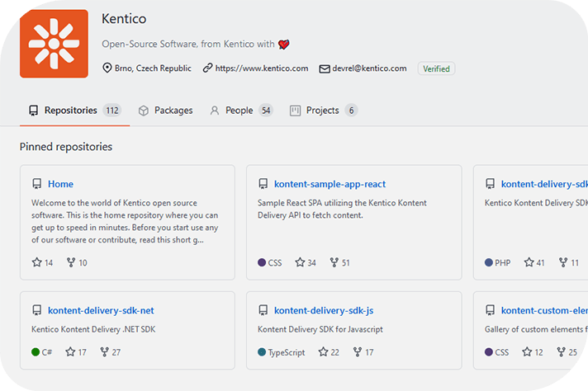Click the People count badge 54
The image size is (588, 391).
(x=266, y=111)
